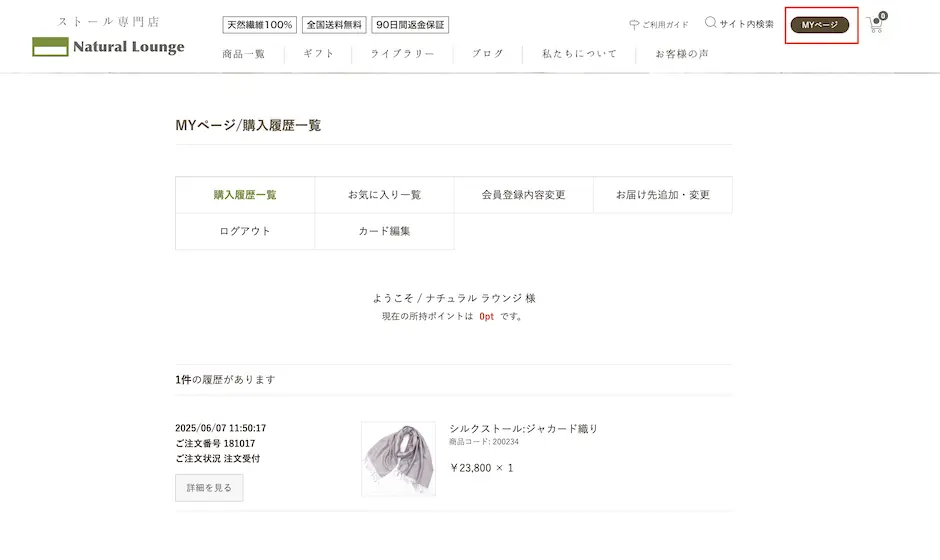Open the ライブラリー menu
The width and height of the screenshot is (940, 560).
pos(402,54)
